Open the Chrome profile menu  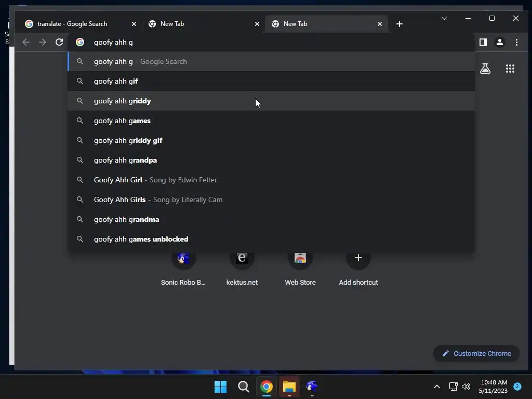point(500,42)
